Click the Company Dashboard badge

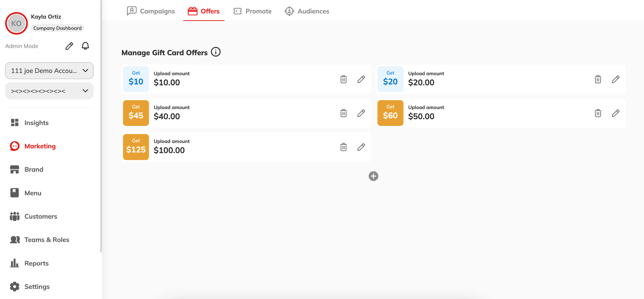click(57, 28)
